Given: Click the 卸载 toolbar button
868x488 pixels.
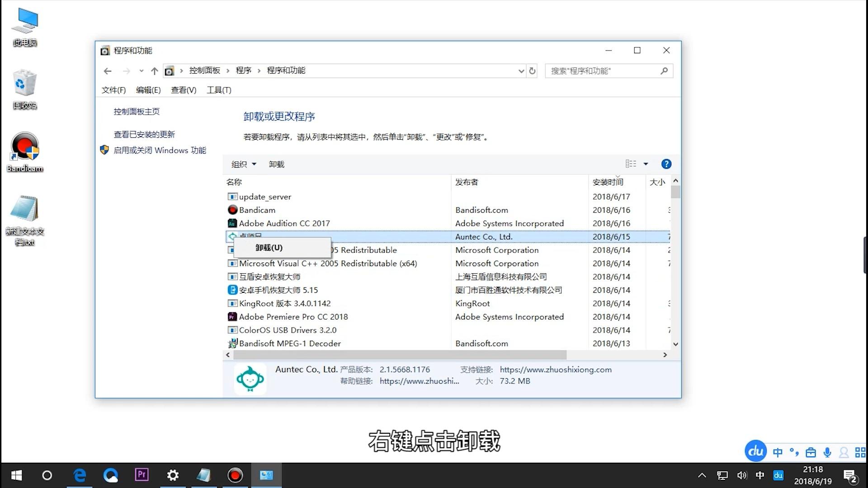Looking at the screenshot, I should pos(276,164).
